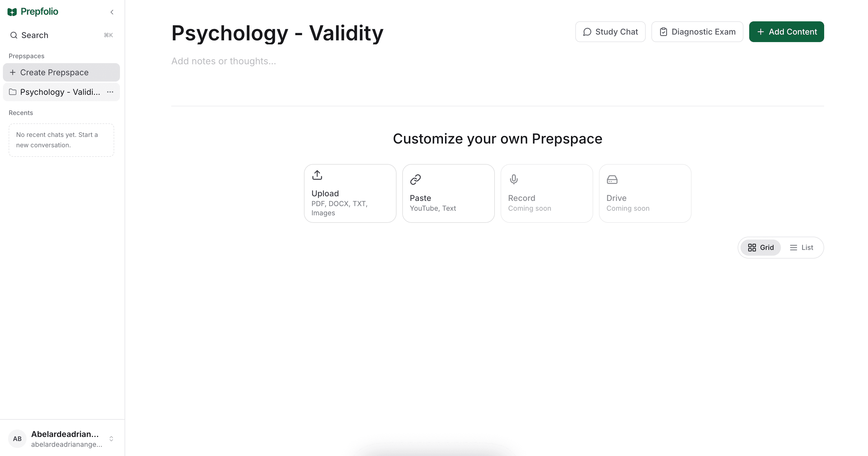Screen dimensions: 868x456
Task: Collapse the left sidebar
Action: point(112,12)
